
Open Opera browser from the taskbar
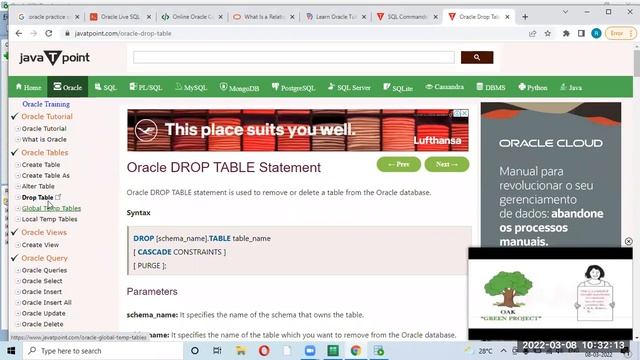[x=264, y=351]
